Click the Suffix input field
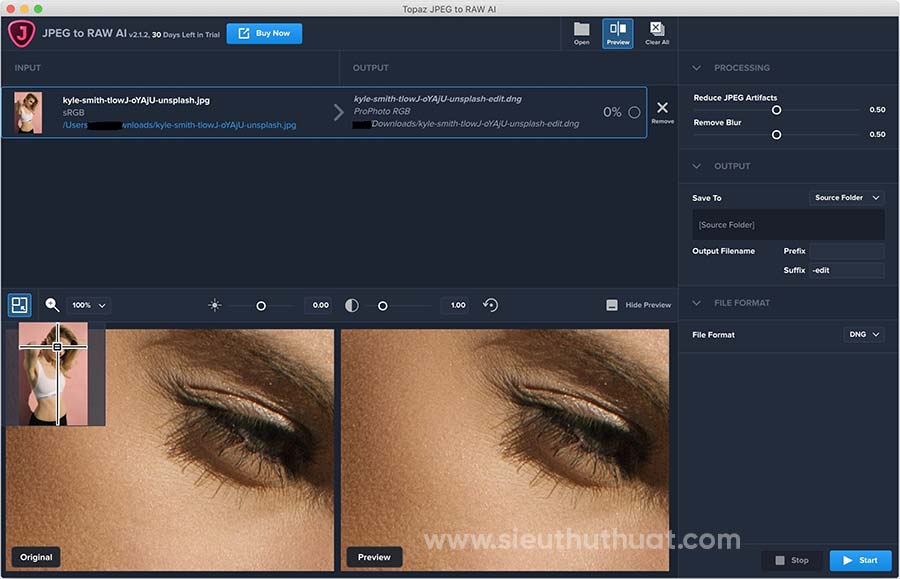 (846, 271)
